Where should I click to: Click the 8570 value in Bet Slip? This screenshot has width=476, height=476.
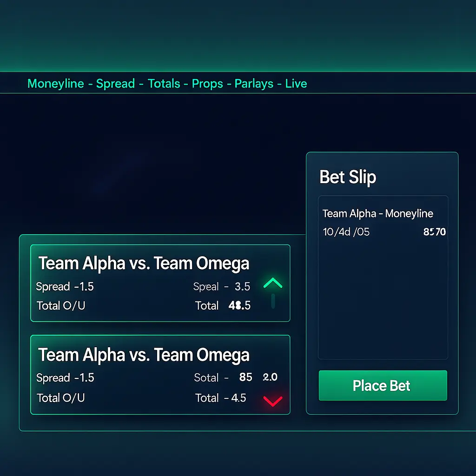click(434, 231)
